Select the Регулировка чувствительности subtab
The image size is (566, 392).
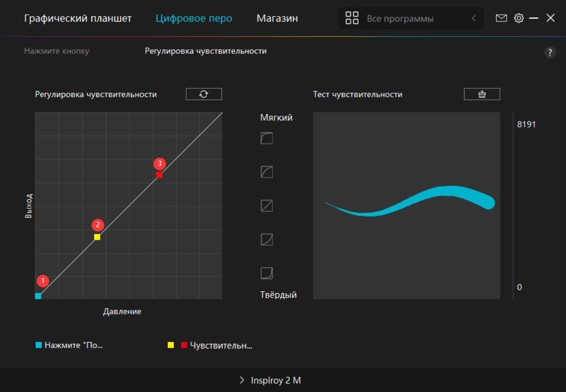tap(206, 51)
